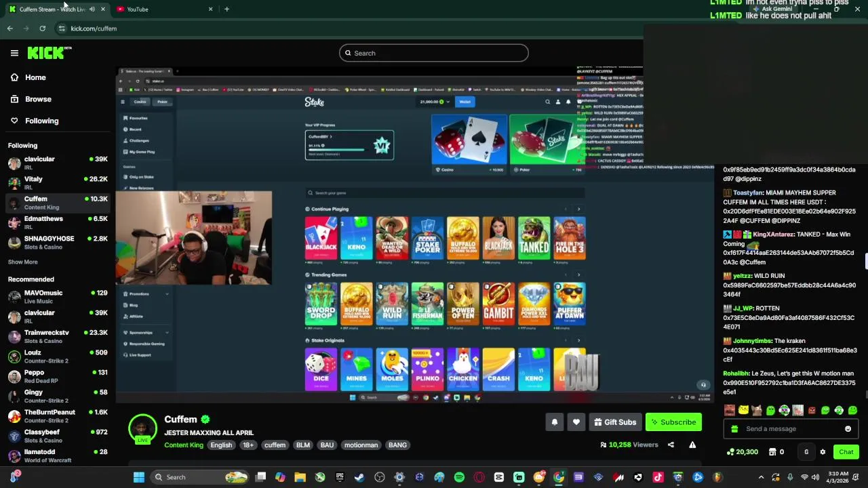Image resolution: width=868 pixels, height=488 pixels.
Task: Switch to the YouTube browser tab
Action: pyautogui.click(x=163, y=9)
